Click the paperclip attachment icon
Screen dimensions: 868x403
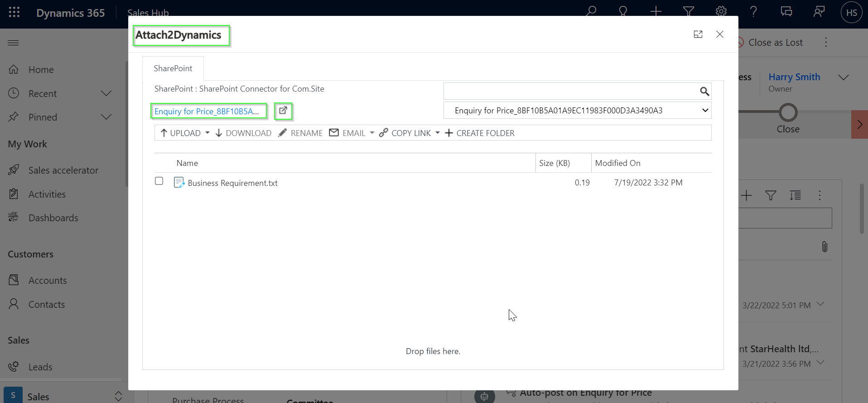click(x=825, y=247)
